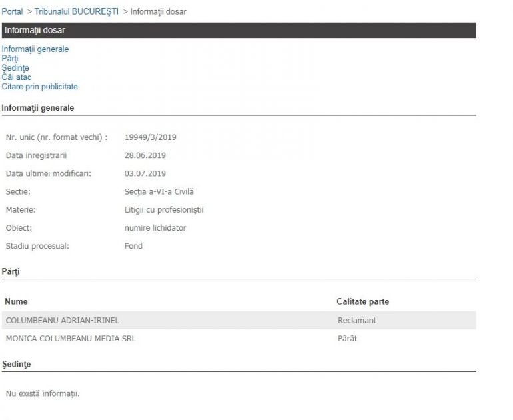513x420 pixels.
Task: Select MONICA COLUMBEANU MEDIA SRL row name
Action: 71,339
